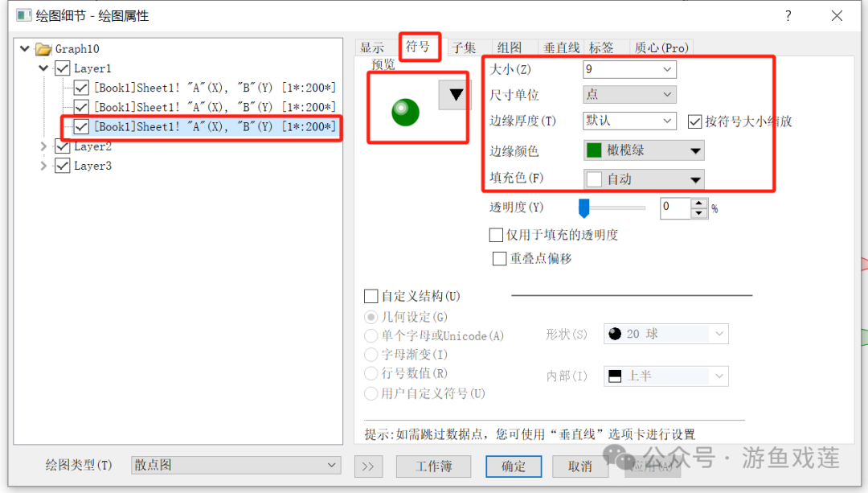Enable transparency for fill only checkbox
Viewport: 868px width, 493px height.
point(496,235)
